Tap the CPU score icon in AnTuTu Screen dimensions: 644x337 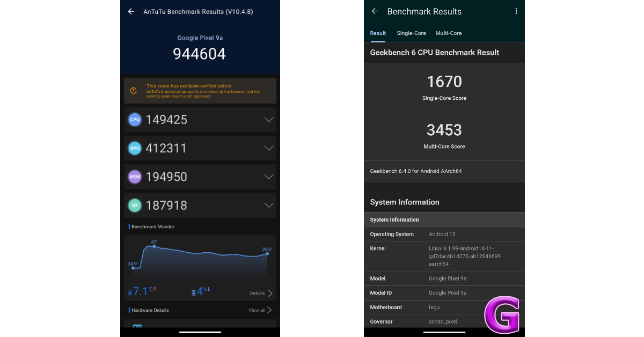pos(135,120)
